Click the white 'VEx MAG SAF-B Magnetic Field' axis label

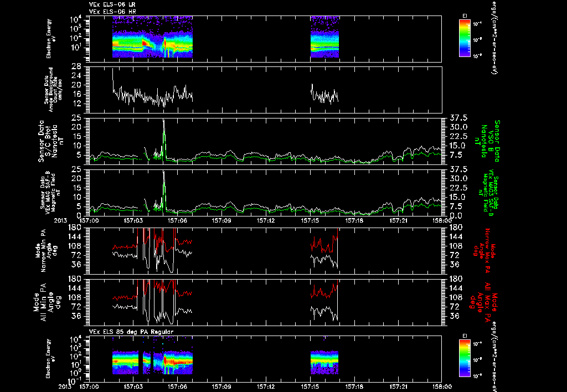[50, 192]
